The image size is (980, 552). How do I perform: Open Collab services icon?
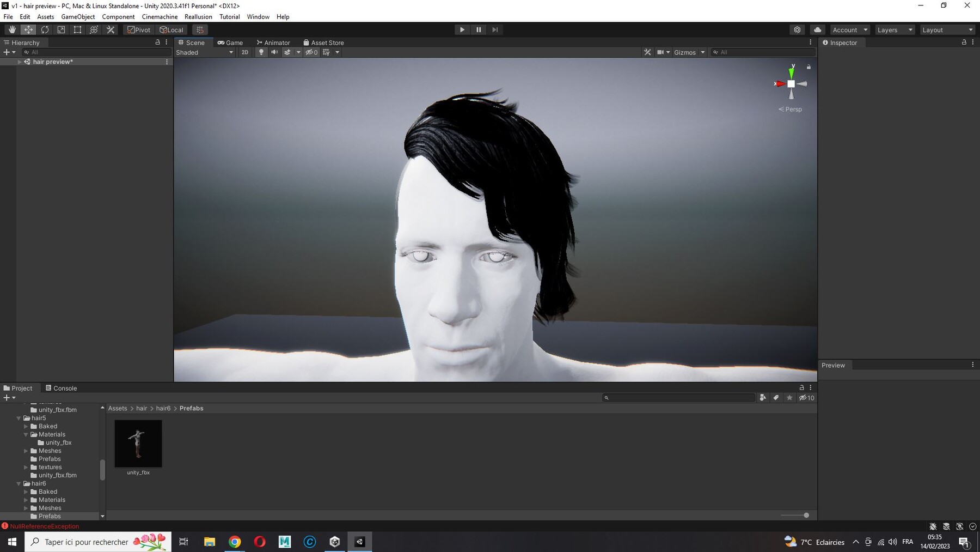797,30
